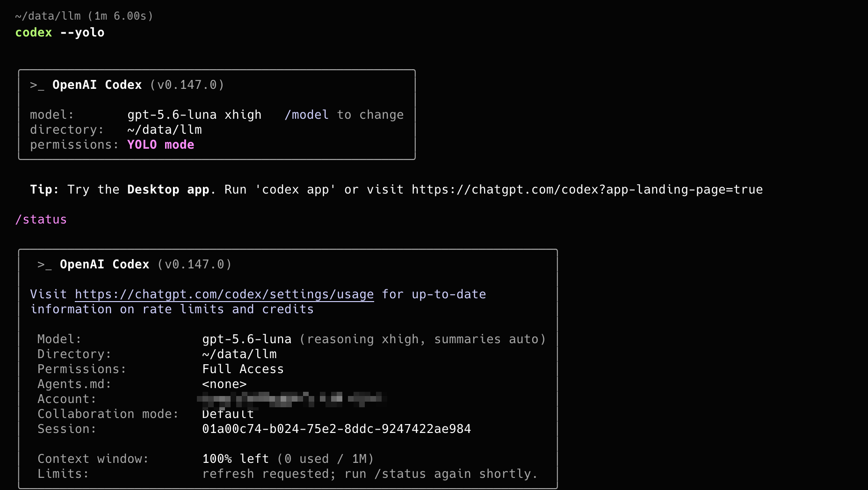Click the >_ prompt icon in the top Codex box
This screenshot has height=490, width=868.
(37, 85)
